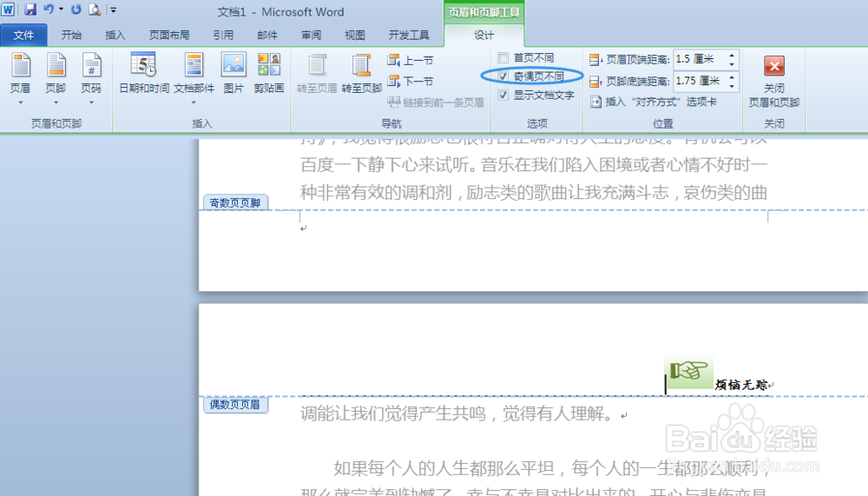Open the 页面布局 tab
The width and height of the screenshot is (868, 496).
click(x=169, y=35)
